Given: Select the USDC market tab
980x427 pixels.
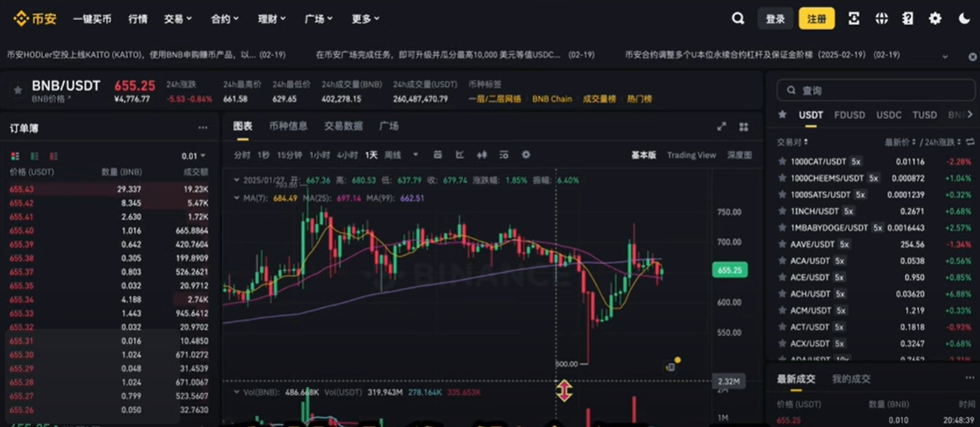Looking at the screenshot, I should [889, 115].
